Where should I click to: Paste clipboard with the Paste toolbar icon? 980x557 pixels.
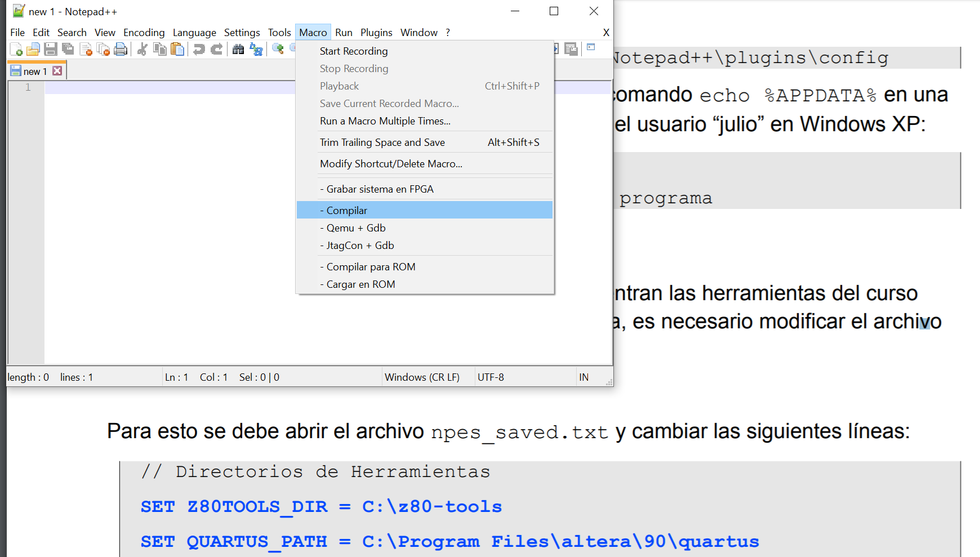pyautogui.click(x=177, y=50)
